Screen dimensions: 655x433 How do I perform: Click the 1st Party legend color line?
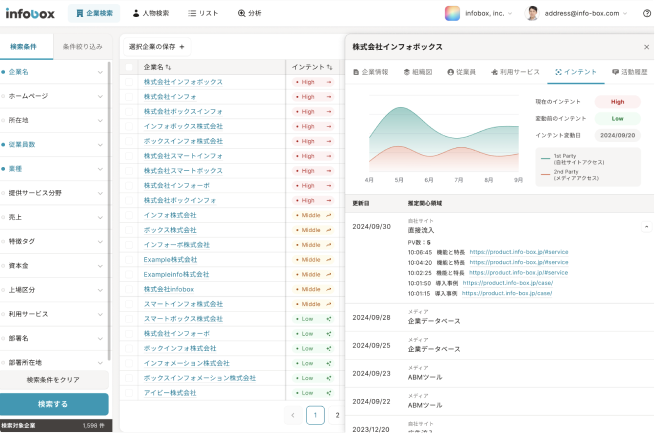546,158
